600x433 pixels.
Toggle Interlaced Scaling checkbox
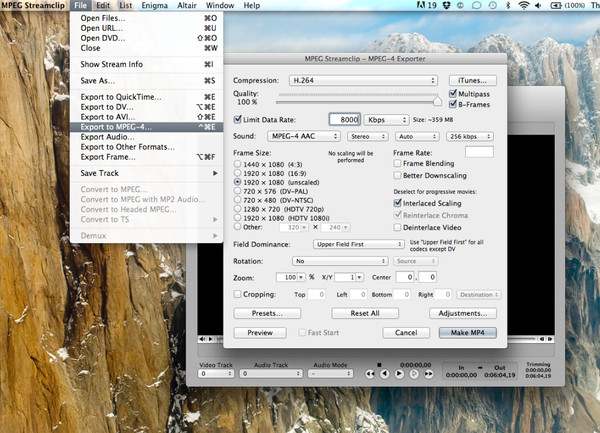(397, 203)
